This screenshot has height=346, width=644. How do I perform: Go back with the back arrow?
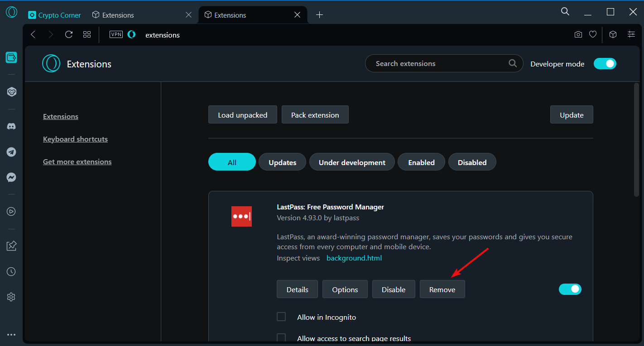[x=33, y=34]
